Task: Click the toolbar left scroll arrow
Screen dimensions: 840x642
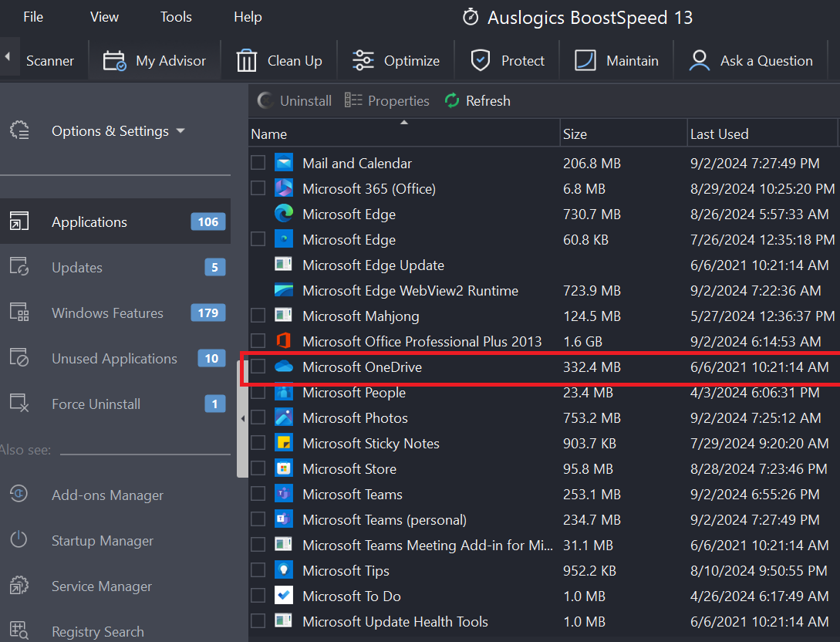Action: pyautogui.click(x=8, y=56)
